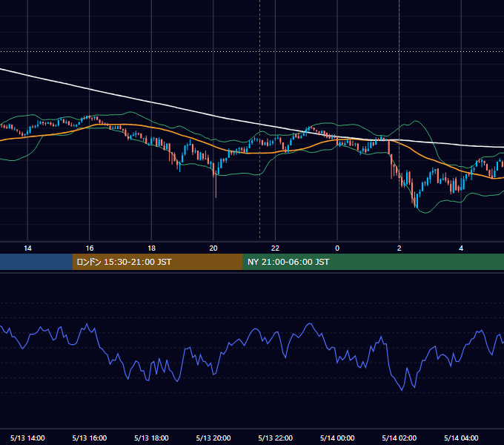Click the 5/14 00:00 time label
504x445 pixels.
click(337, 438)
